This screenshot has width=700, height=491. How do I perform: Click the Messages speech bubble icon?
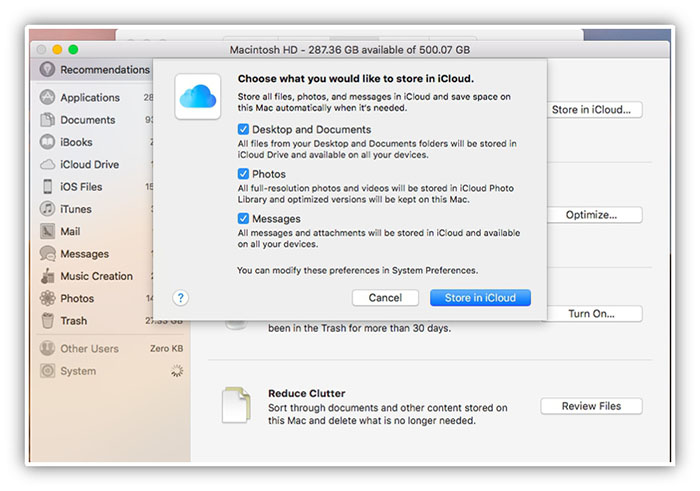click(x=47, y=254)
